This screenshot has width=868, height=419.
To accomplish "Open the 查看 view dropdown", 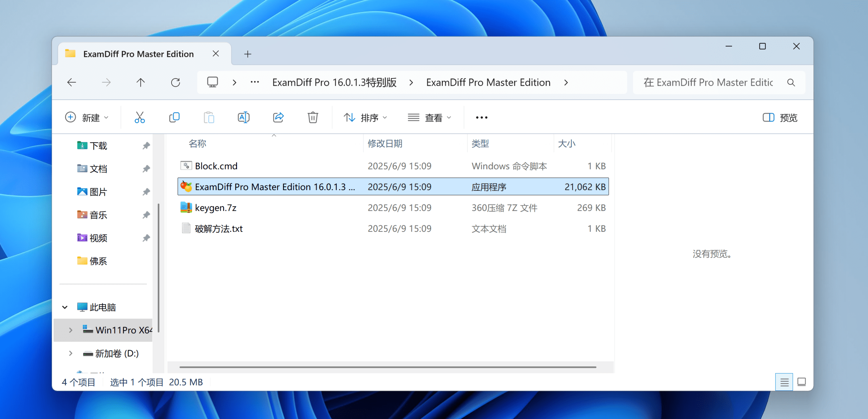I will [x=429, y=118].
